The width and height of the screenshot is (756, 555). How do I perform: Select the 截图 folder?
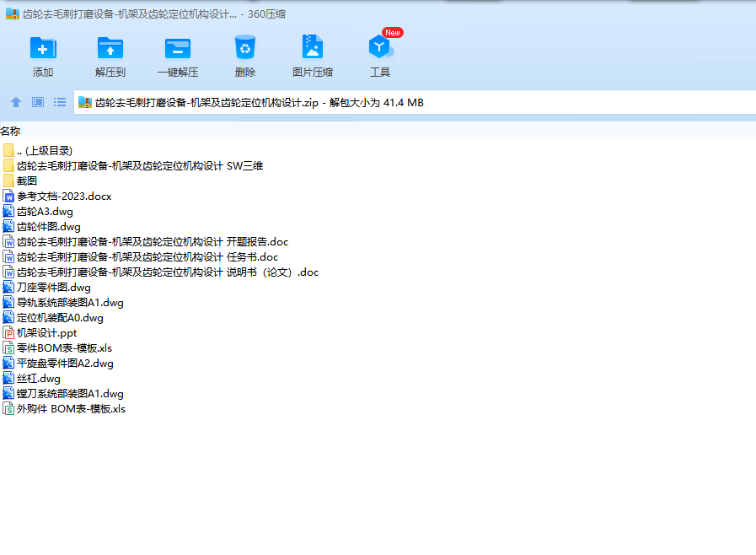19,181
